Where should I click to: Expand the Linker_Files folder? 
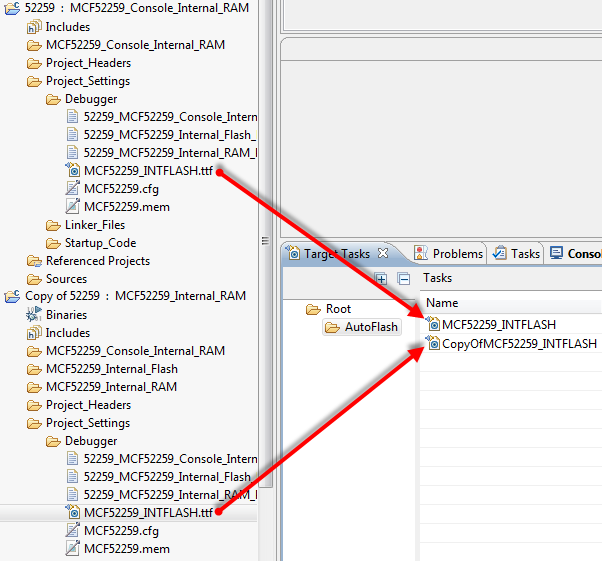click(94, 225)
